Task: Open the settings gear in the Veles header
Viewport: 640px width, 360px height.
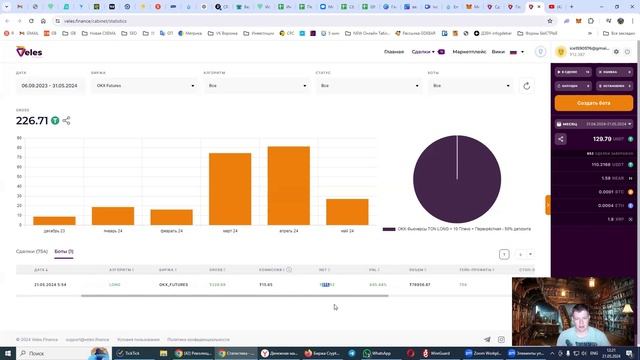Action: pyautogui.click(x=616, y=52)
